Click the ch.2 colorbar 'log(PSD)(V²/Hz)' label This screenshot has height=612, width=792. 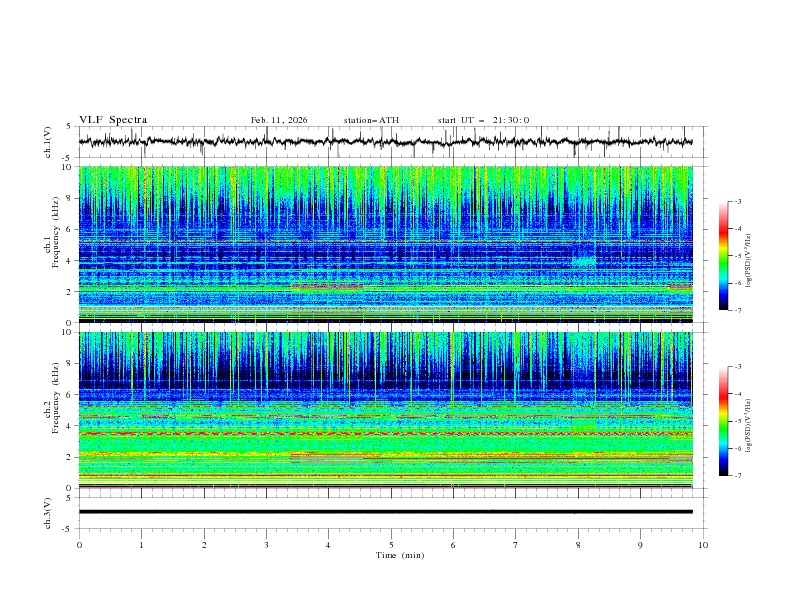[x=749, y=426]
